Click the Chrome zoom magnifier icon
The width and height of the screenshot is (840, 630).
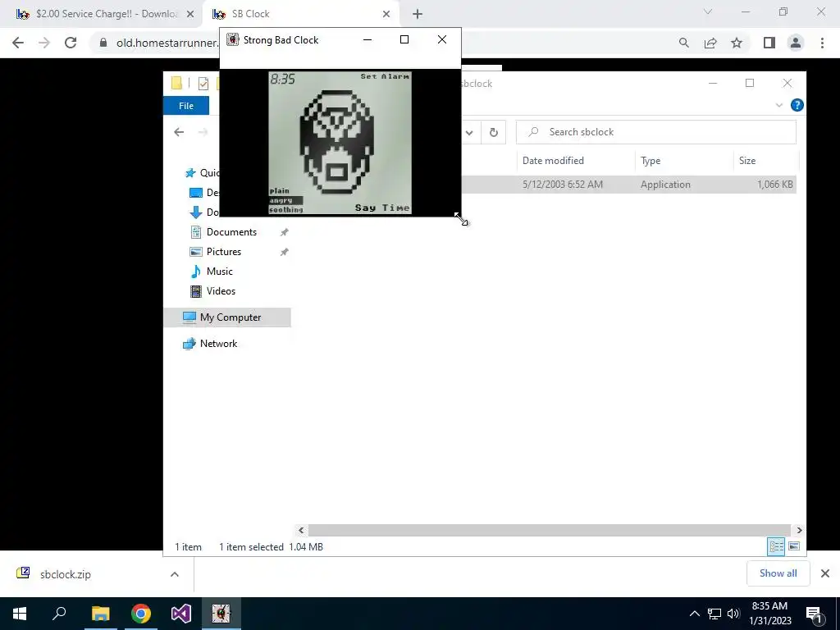[683, 43]
